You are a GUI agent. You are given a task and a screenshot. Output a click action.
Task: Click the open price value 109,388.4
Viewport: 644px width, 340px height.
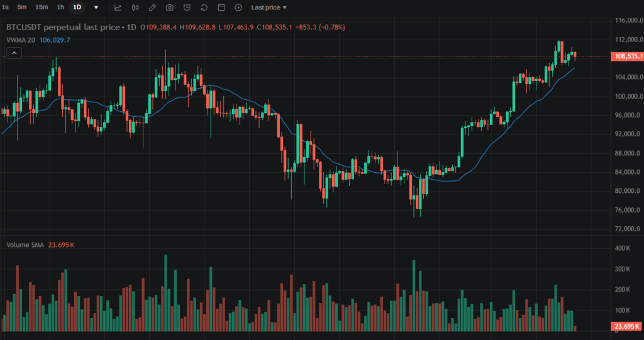(161, 28)
